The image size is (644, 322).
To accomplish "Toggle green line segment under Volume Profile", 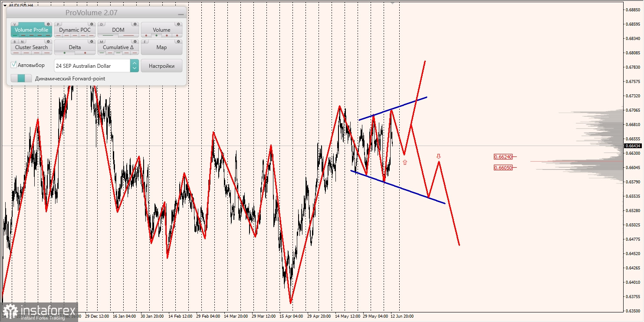I will tap(15, 35).
